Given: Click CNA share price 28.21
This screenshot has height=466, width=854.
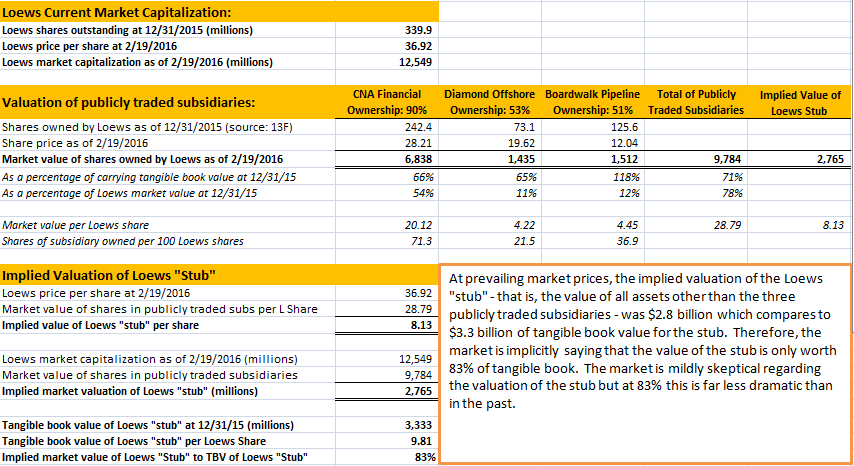Looking at the screenshot, I should [418, 143].
